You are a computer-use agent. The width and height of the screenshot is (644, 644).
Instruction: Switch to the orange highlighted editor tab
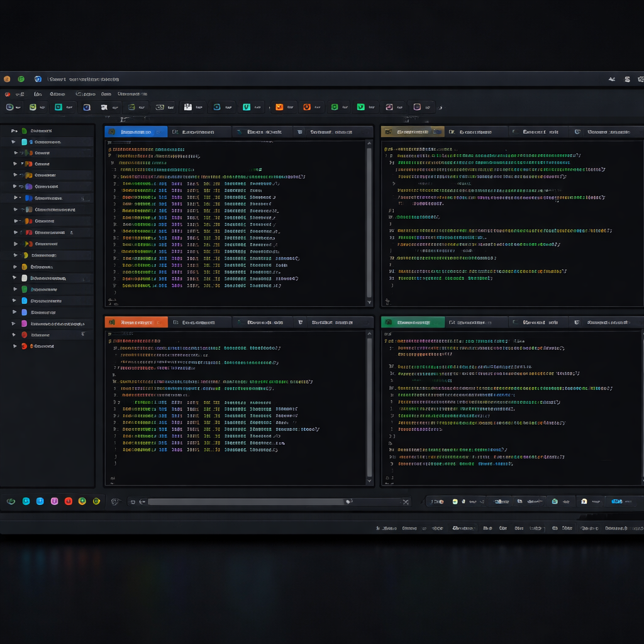pos(136,323)
